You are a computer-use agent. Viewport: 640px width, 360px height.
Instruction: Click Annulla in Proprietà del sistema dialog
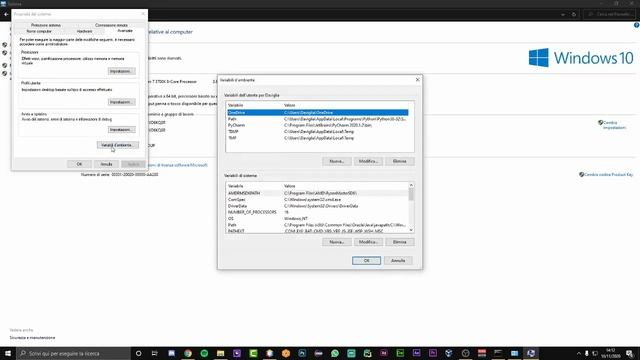[106, 164]
